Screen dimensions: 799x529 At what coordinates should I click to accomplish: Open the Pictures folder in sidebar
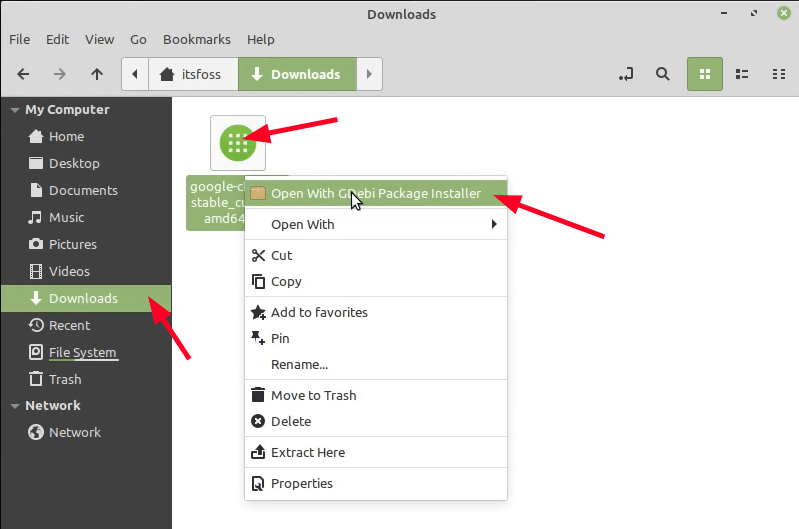point(73,245)
